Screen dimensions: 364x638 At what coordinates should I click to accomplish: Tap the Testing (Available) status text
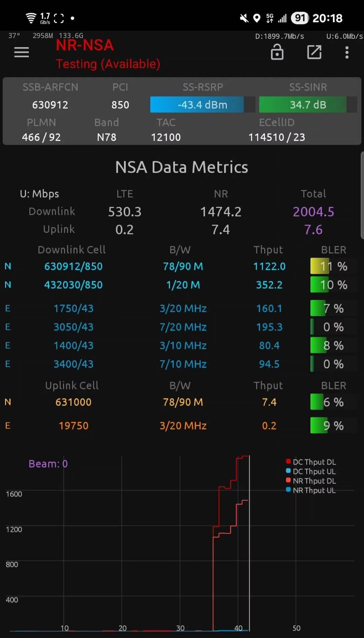click(x=108, y=64)
